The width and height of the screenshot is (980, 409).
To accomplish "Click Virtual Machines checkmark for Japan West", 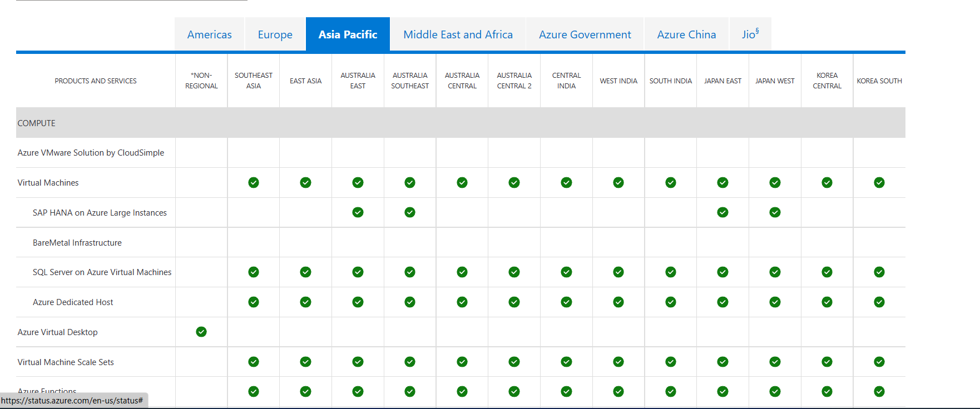I will click(x=775, y=182).
